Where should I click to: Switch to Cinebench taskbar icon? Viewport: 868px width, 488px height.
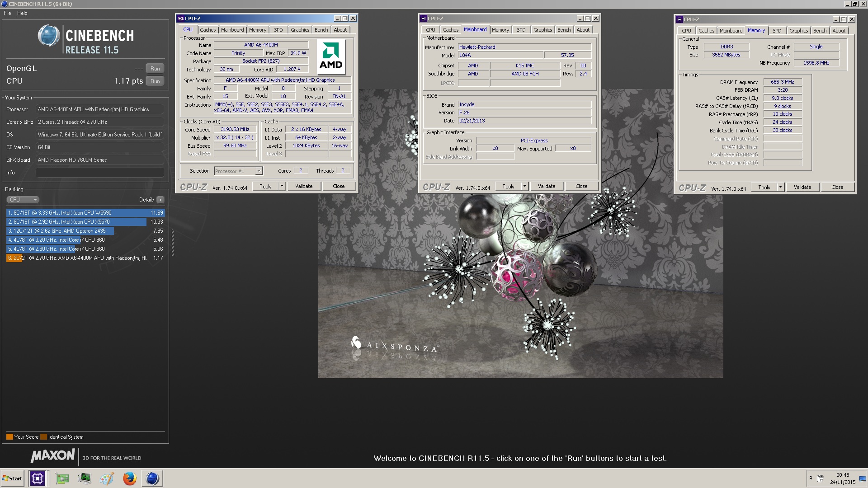pos(152,479)
